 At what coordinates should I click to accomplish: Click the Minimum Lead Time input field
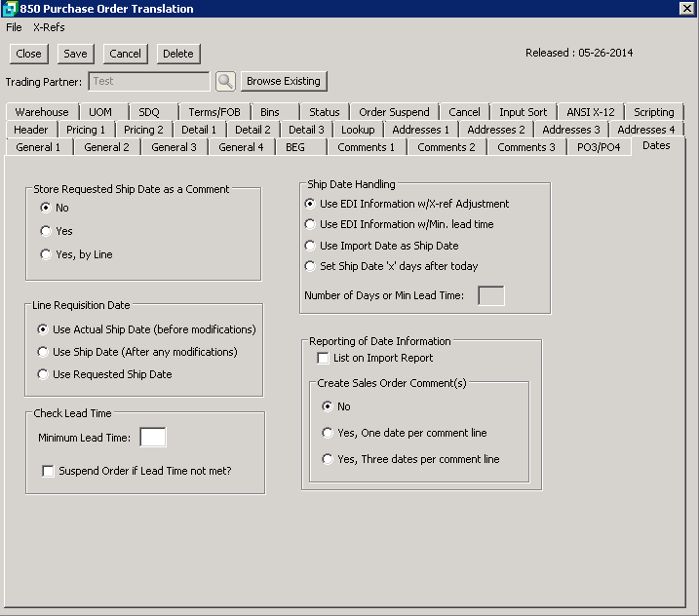[153, 438]
